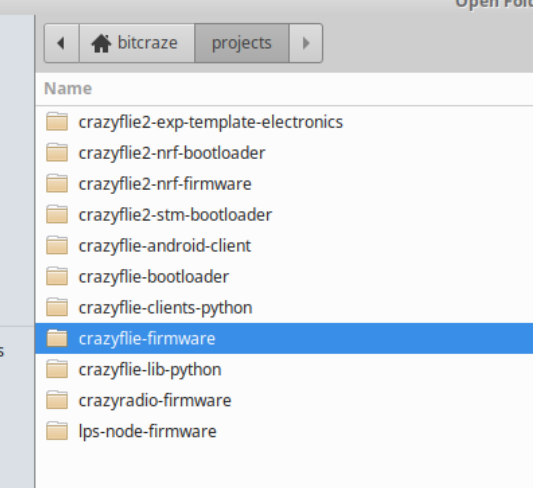Image resolution: width=533 pixels, height=488 pixels.
Task: Click the highlighted crazyflie-firmware folder name
Action: tap(147, 339)
